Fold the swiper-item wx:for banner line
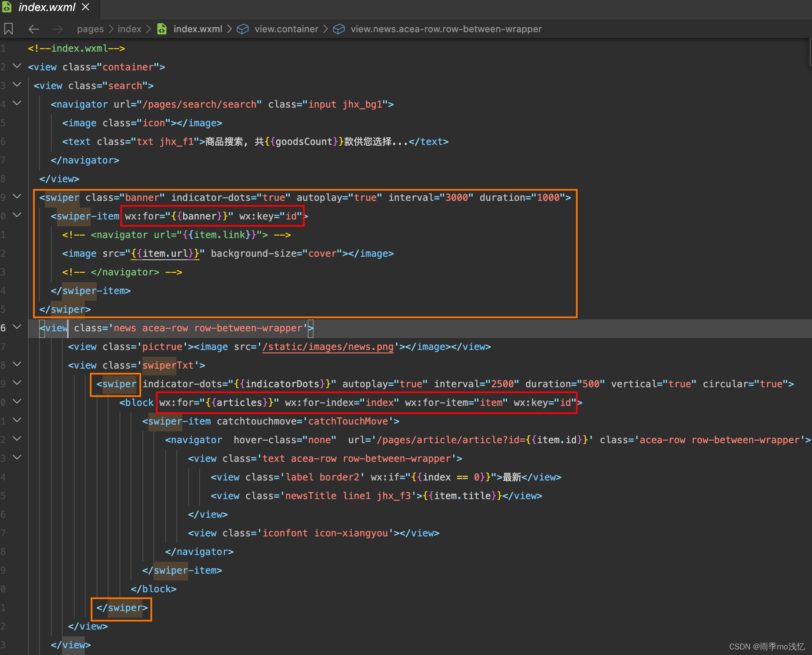 click(x=17, y=215)
